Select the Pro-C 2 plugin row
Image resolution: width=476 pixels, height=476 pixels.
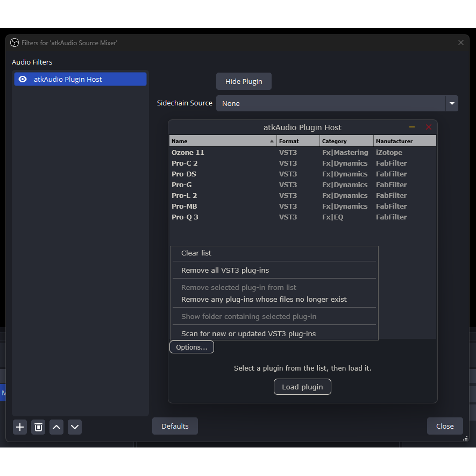(303, 164)
